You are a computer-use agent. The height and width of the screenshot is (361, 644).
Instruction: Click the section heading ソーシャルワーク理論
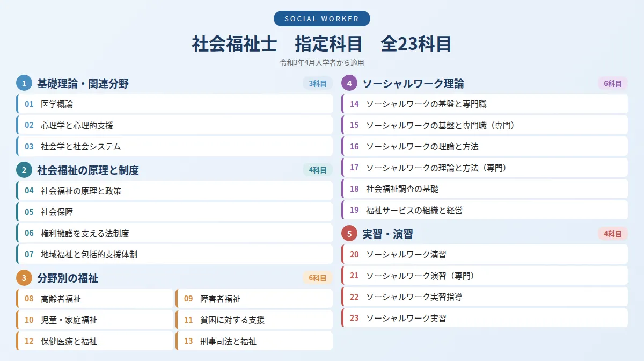tap(413, 83)
